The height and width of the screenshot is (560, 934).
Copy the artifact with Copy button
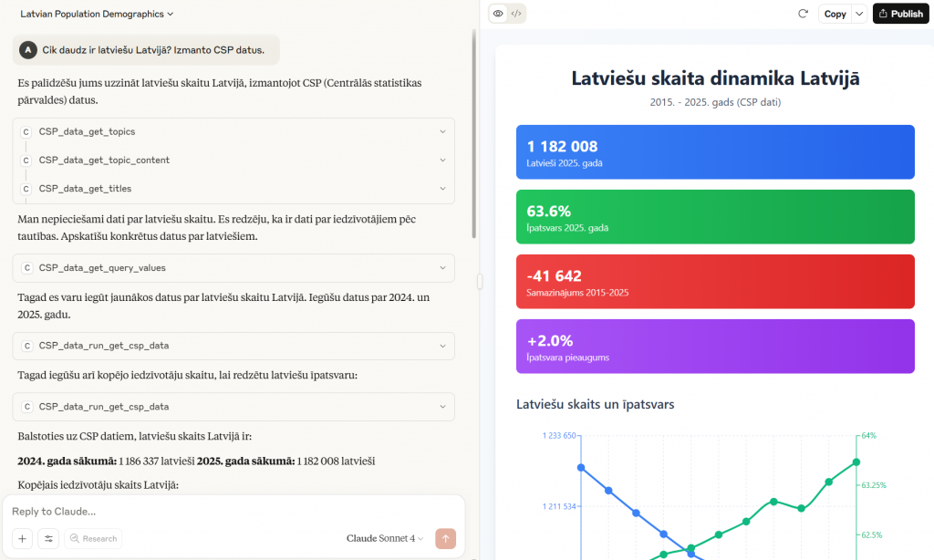tap(835, 14)
